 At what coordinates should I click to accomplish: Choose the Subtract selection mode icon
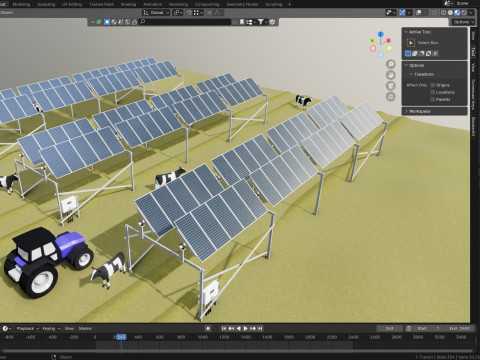tap(422, 53)
